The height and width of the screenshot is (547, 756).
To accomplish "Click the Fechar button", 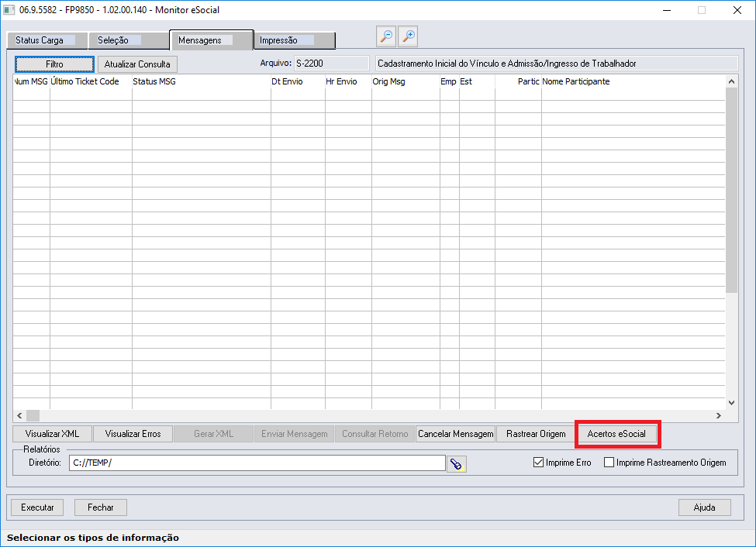I will coord(101,507).
